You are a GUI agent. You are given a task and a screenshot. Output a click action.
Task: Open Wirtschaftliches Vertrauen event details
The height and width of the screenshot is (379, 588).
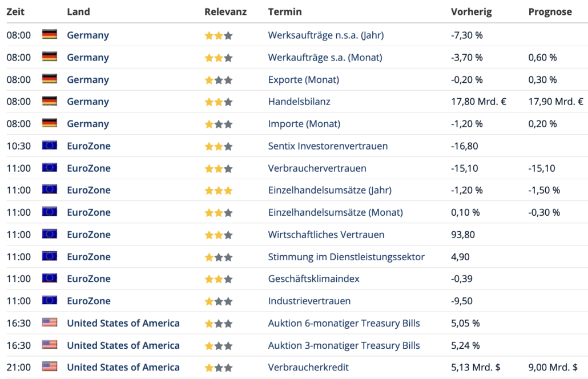click(326, 235)
